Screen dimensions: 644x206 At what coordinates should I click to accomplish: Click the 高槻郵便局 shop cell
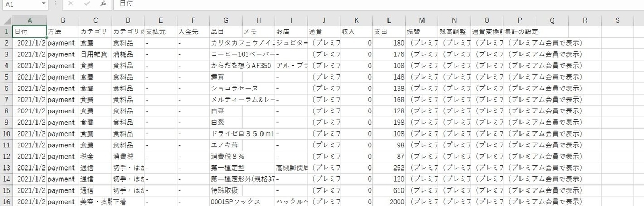click(x=291, y=167)
